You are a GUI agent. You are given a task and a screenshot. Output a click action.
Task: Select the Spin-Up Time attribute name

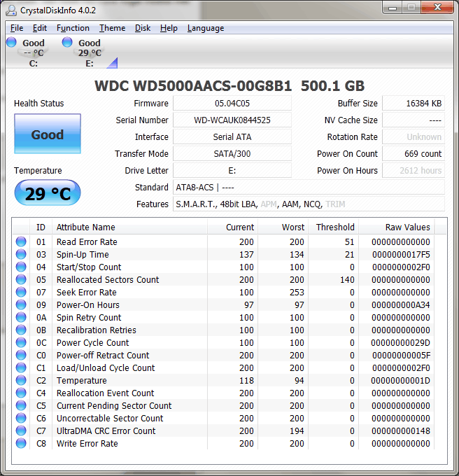coord(83,254)
